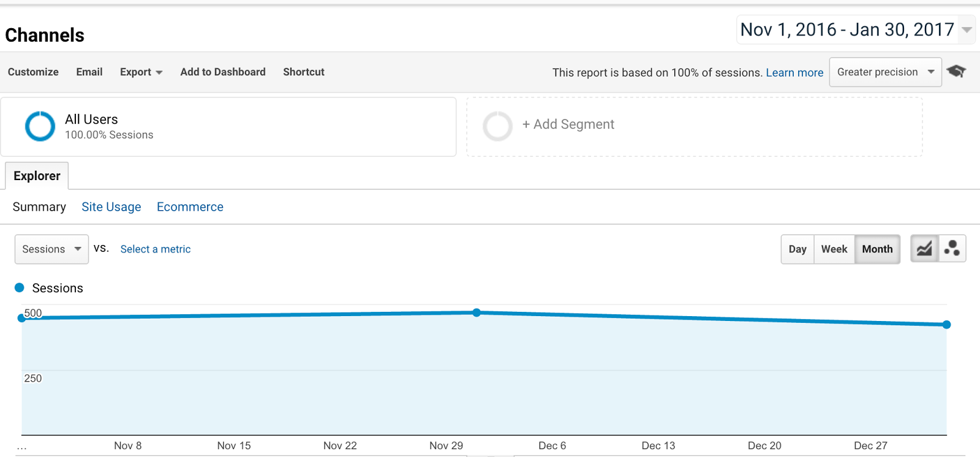Image resolution: width=980 pixels, height=457 pixels.
Task: Click the middle data point on the chart
Action: 477,312
